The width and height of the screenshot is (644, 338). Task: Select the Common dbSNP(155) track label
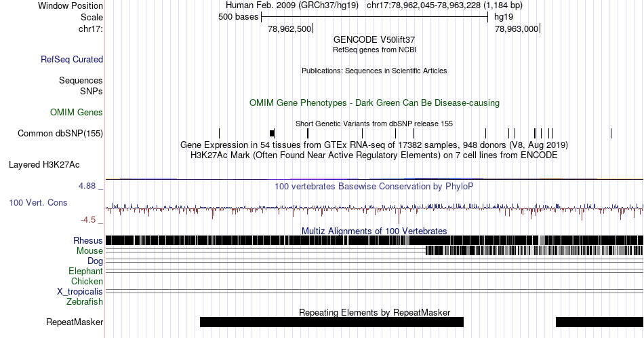point(60,133)
